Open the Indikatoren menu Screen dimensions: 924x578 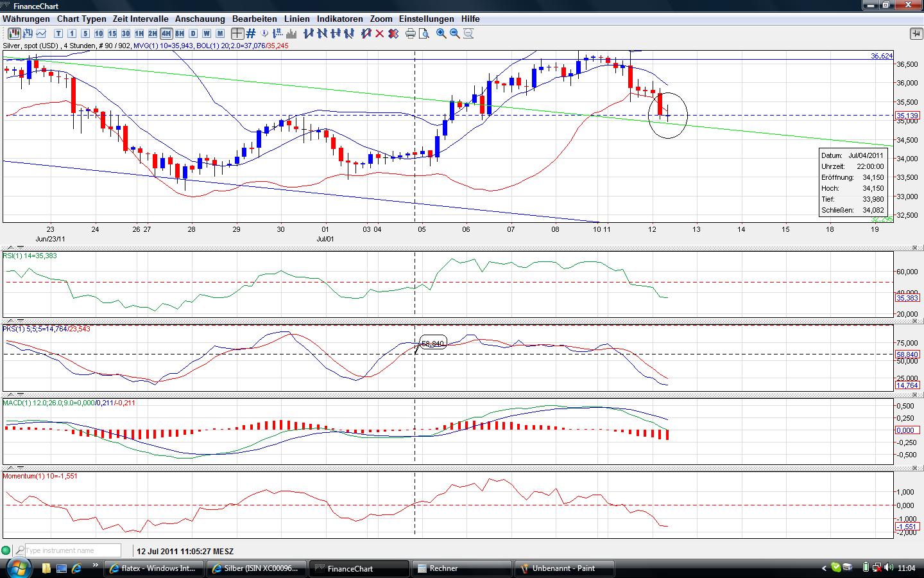[339, 19]
